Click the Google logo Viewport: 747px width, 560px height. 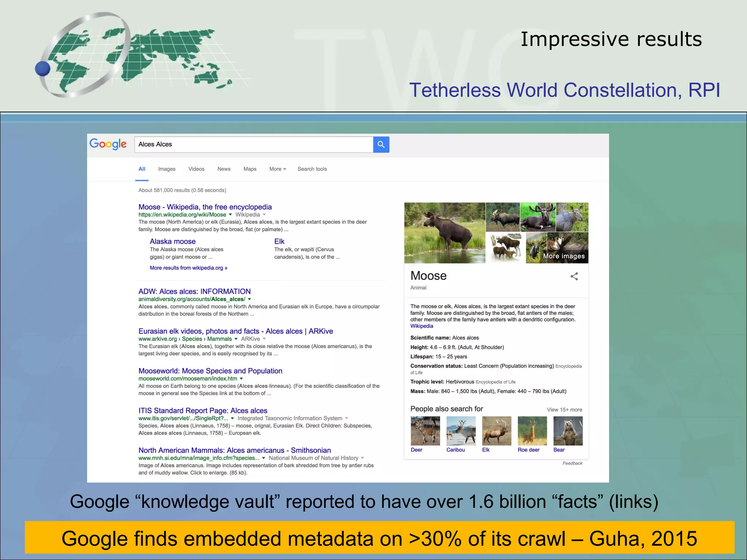[108, 144]
